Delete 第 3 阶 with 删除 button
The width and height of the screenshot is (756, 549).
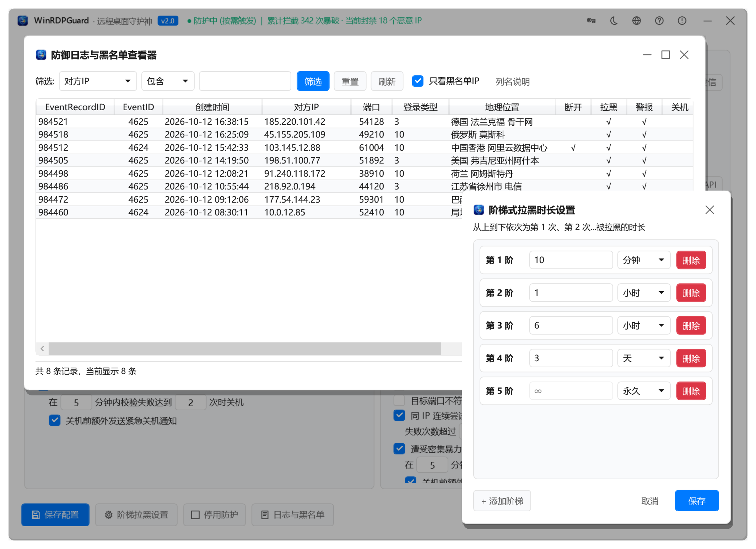click(691, 325)
